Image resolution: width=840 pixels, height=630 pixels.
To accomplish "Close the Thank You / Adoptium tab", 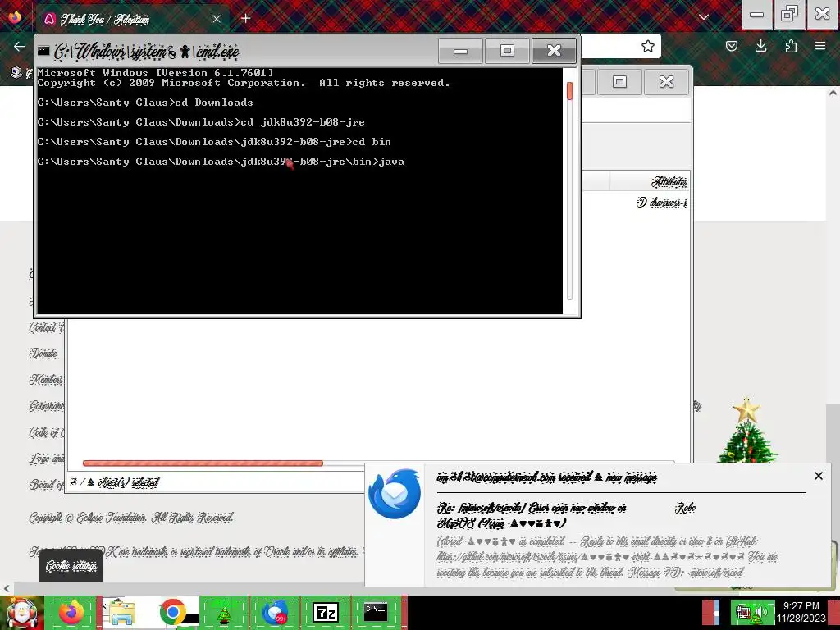I will click(x=217, y=19).
